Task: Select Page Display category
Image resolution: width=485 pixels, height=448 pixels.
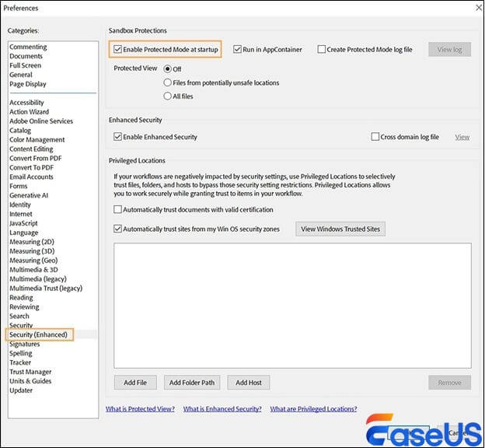Action: pyautogui.click(x=27, y=84)
